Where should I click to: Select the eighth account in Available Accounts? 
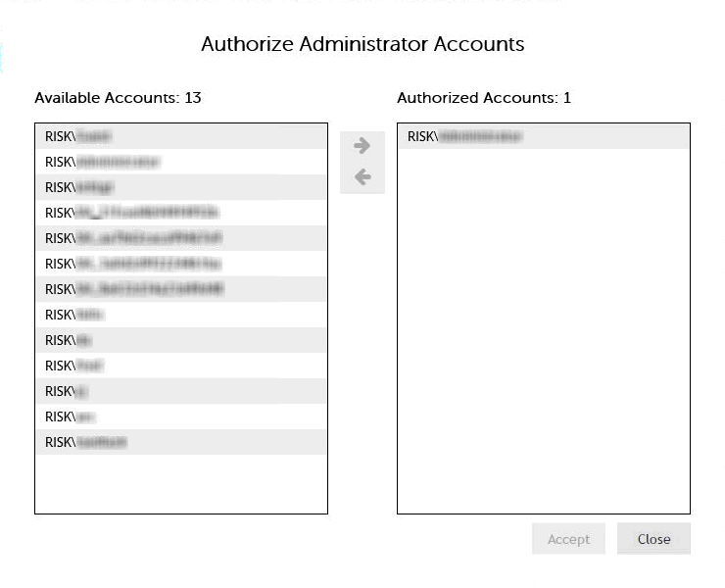pyautogui.click(x=180, y=315)
